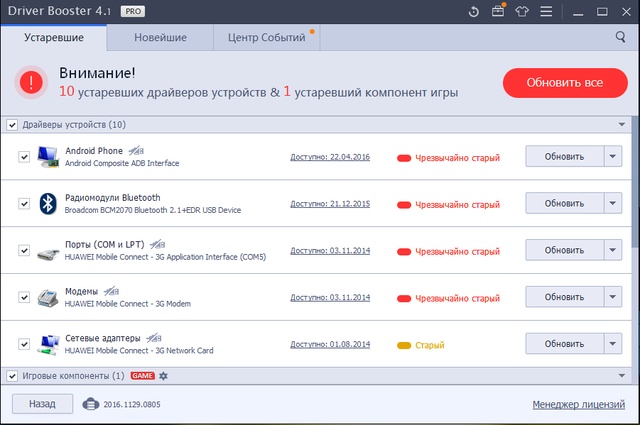
Task: Click the database cloud icon near version
Action: [x=91, y=404]
